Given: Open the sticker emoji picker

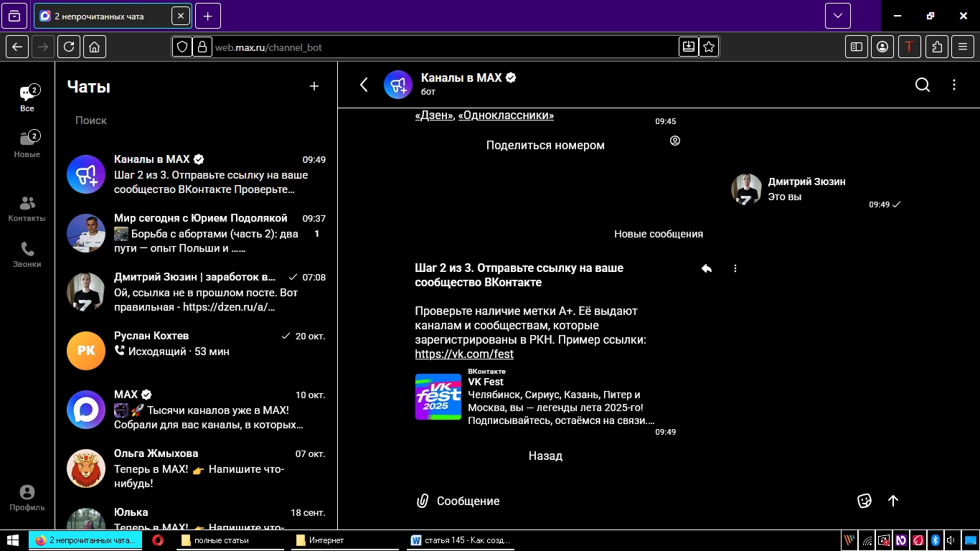Looking at the screenshot, I should point(864,501).
